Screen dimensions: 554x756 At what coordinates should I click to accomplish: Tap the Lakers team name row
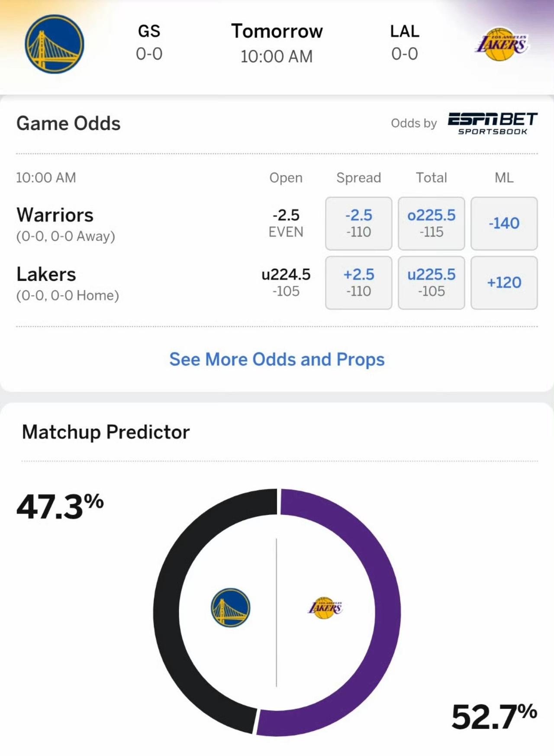tap(68, 283)
